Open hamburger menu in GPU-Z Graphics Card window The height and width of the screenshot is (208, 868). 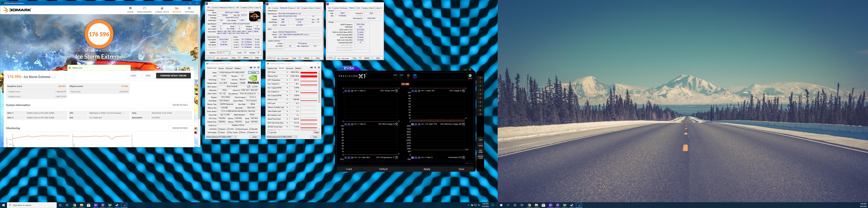(258, 67)
